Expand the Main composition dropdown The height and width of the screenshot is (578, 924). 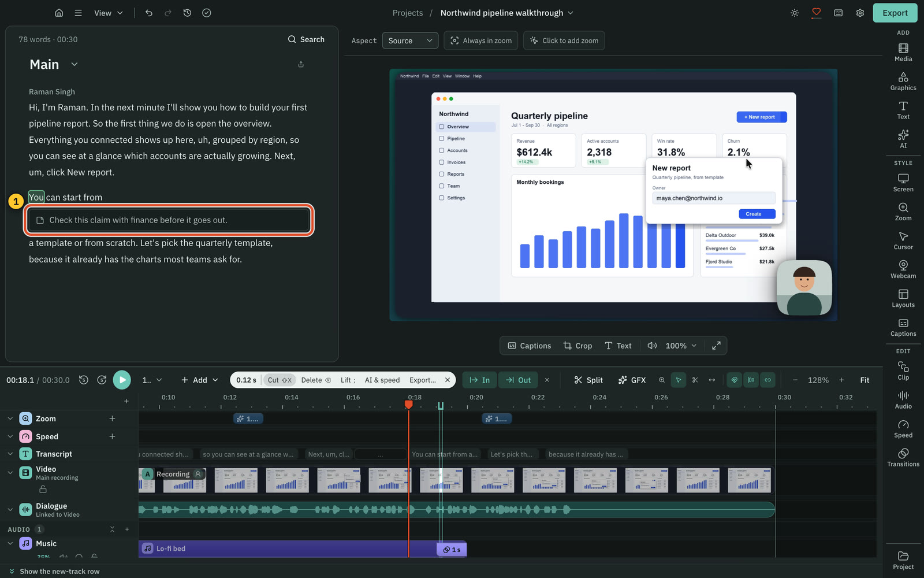point(74,64)
